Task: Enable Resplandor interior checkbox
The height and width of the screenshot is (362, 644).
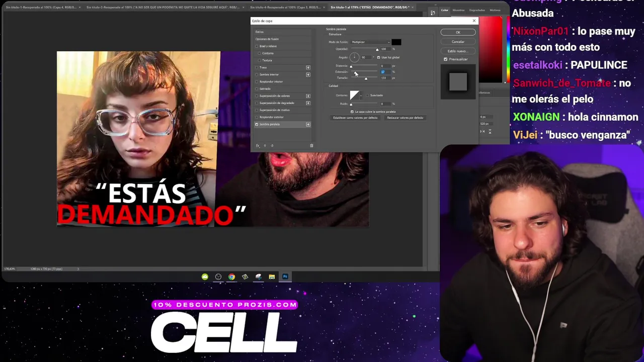Action: (257, 81)
